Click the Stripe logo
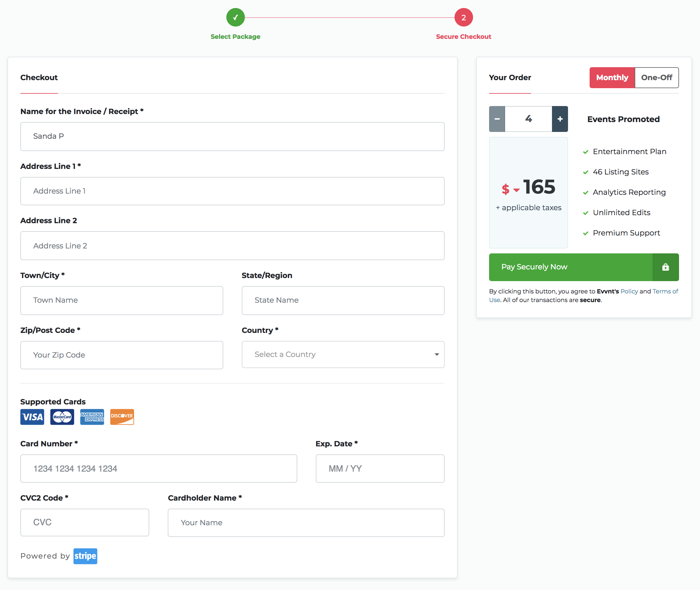The height and width of the screenshot is (590, 700). (x=85, y=556)
